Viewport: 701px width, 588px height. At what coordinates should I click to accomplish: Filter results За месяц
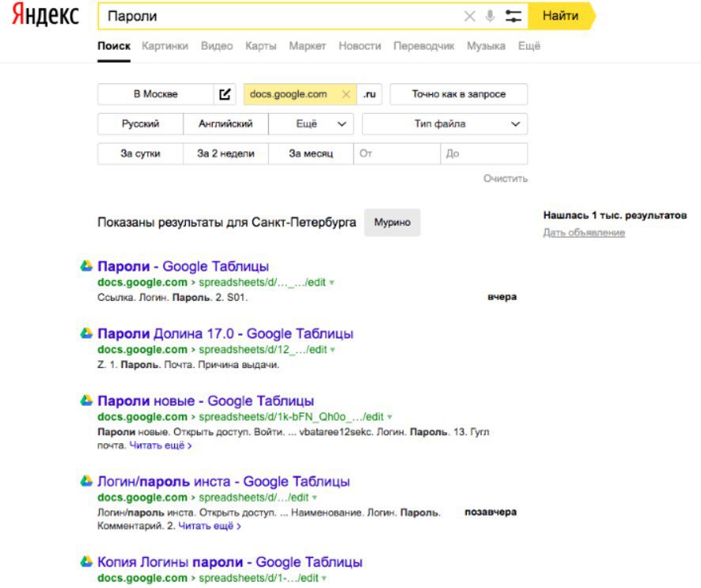coord(311,154)
